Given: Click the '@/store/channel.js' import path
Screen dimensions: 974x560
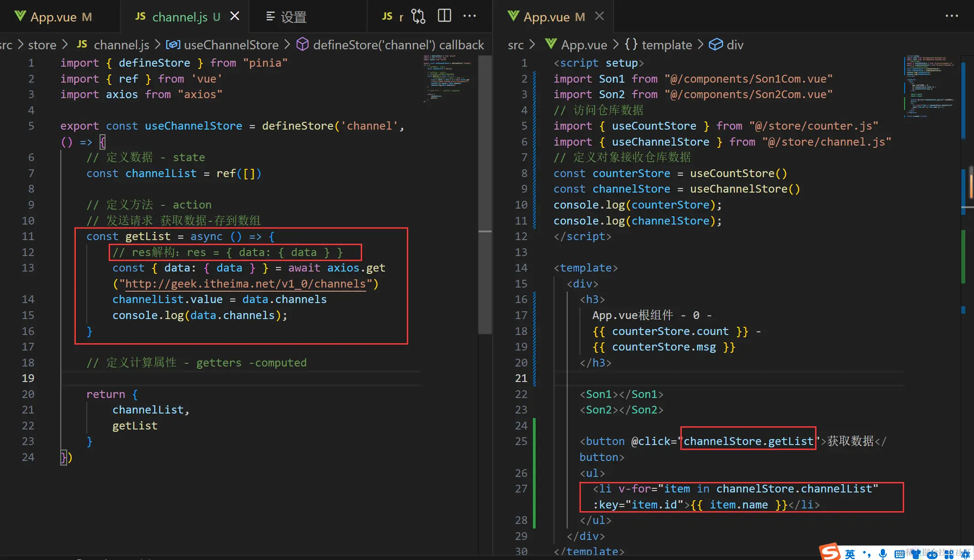Looking at the screenshot, I should coord(827,142).
